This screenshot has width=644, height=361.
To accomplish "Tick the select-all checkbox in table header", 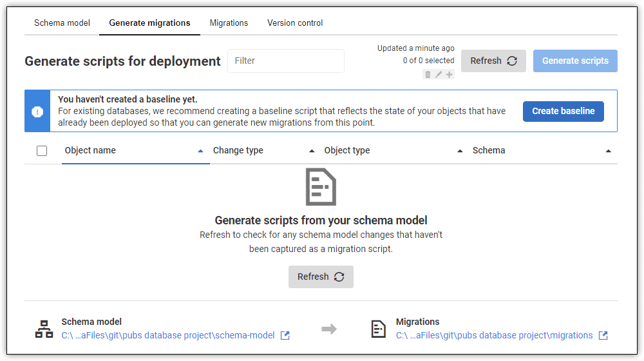I will [x=42, y=151].
